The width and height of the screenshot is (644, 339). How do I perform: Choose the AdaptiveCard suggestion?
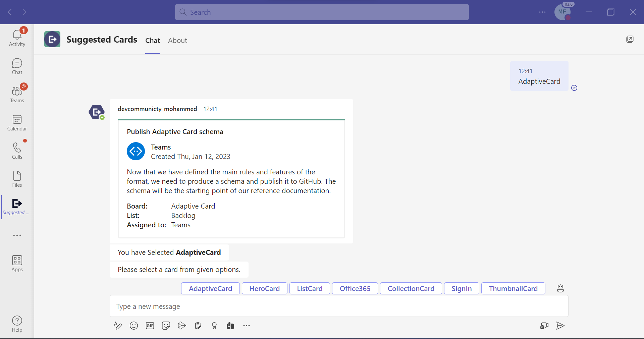pos(210,288)
